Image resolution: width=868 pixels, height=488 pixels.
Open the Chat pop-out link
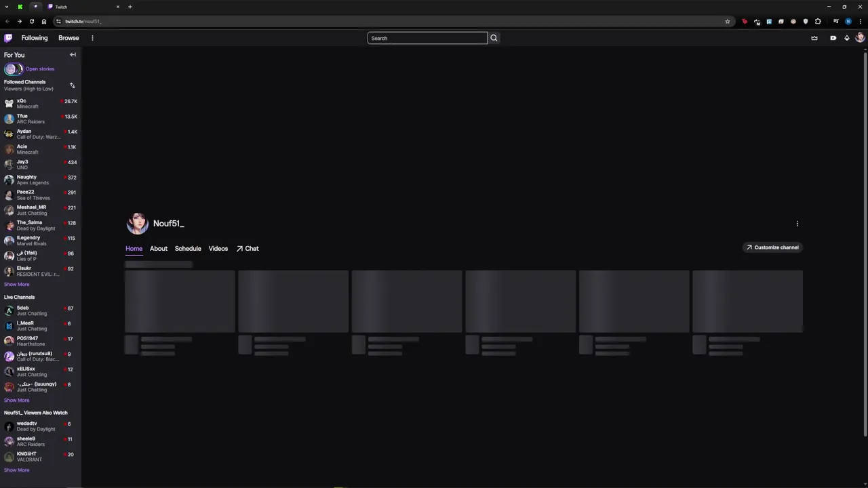[248, 249]
